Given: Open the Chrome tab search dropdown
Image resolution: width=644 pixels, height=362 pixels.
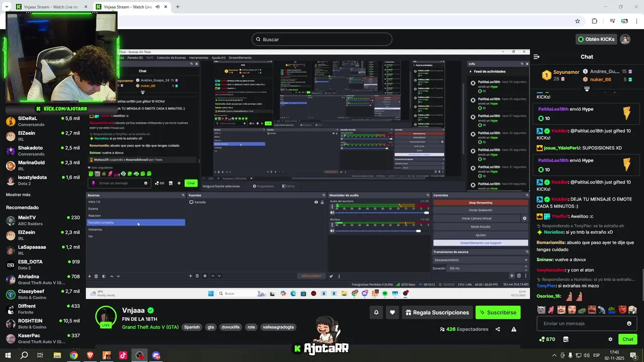Looking at the screenshot, I should tap(7, 7).
